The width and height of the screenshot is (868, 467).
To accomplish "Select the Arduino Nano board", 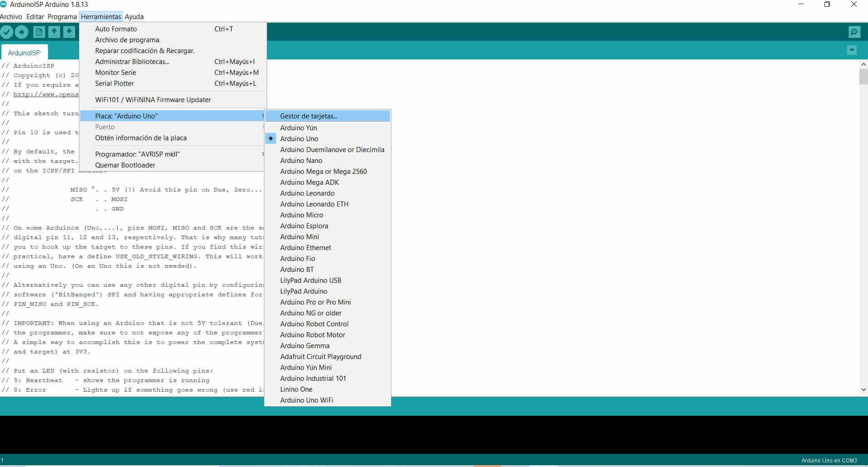I will (x=327, y=161).
